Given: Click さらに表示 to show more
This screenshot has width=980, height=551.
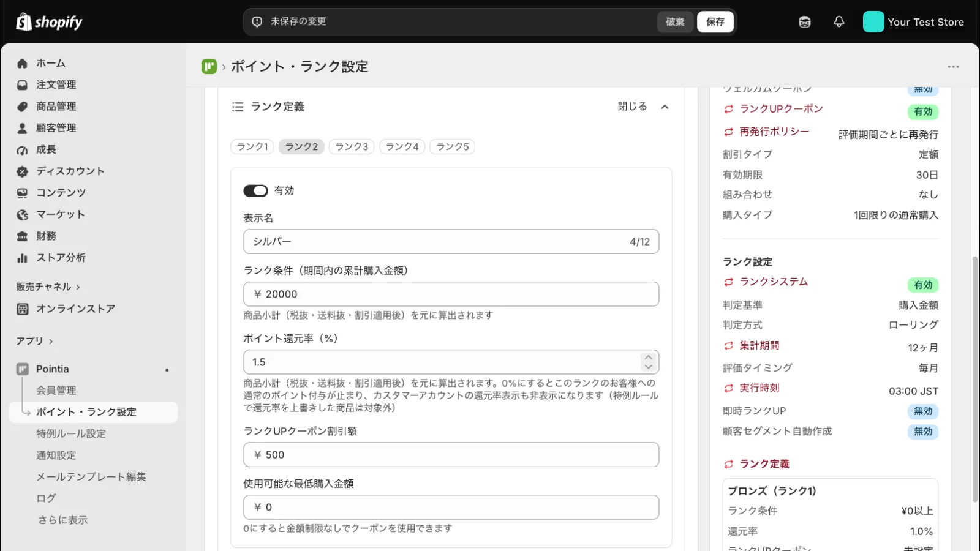Looking at the screenshot, I should pyautogui.click(x=63, y=520).
